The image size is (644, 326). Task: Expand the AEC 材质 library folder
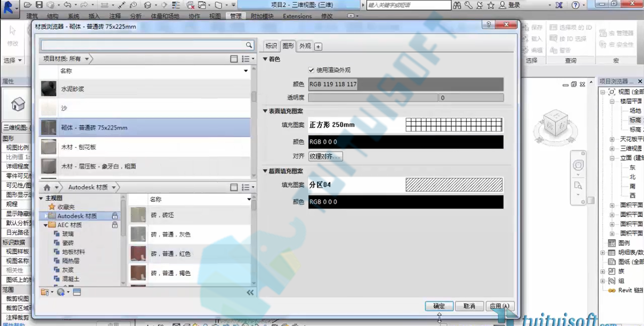pyautogui.click(x=46, y=225)
